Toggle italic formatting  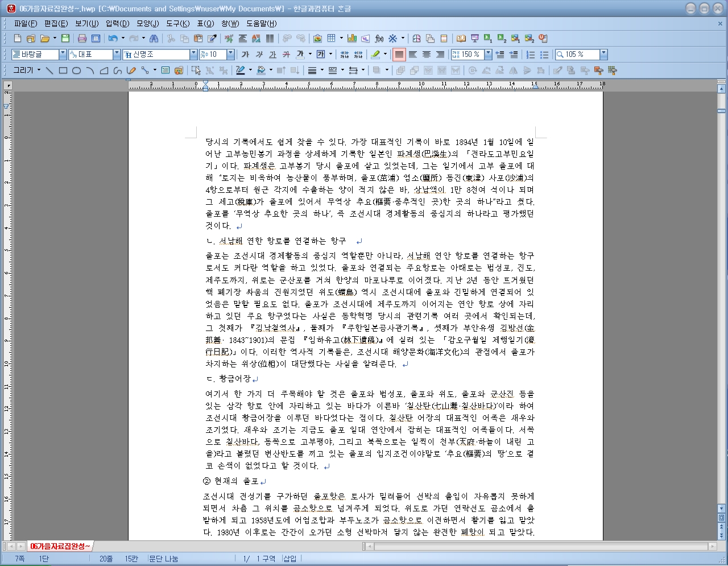pos(259,54)
